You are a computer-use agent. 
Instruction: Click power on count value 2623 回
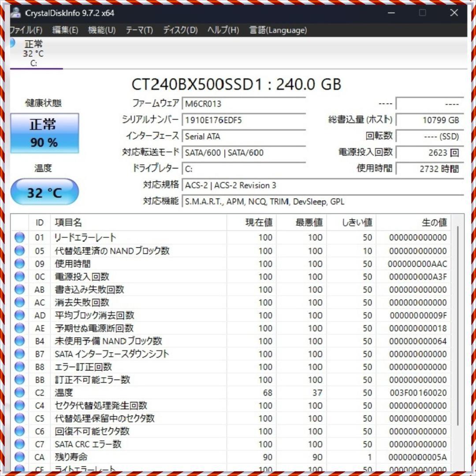click(430, 152)
